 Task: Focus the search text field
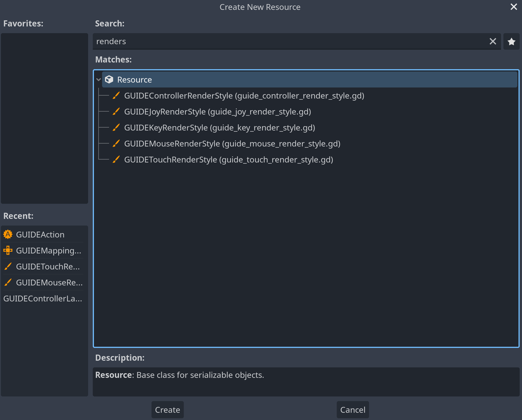pos(291,42)
